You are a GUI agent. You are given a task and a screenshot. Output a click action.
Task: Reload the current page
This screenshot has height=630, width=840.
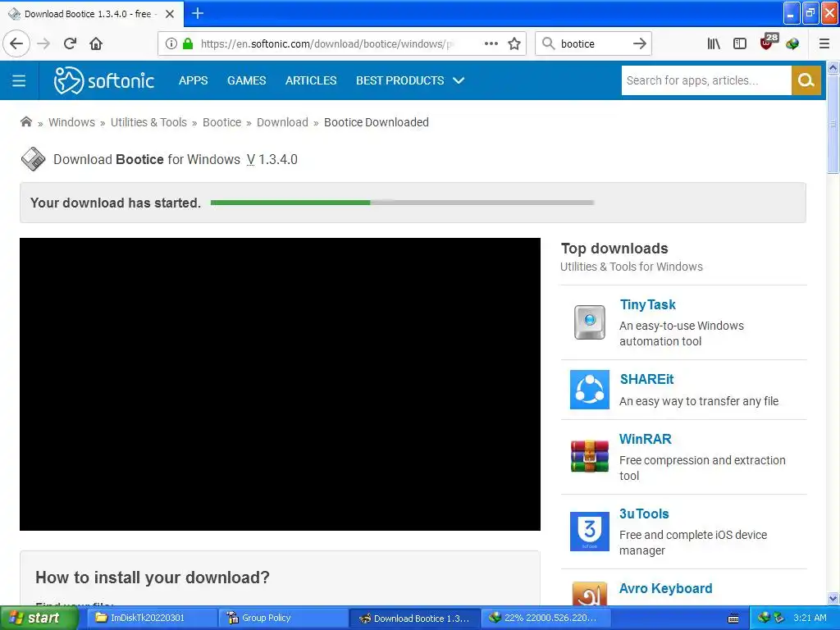pyautogui.click(x=70, y=44)
